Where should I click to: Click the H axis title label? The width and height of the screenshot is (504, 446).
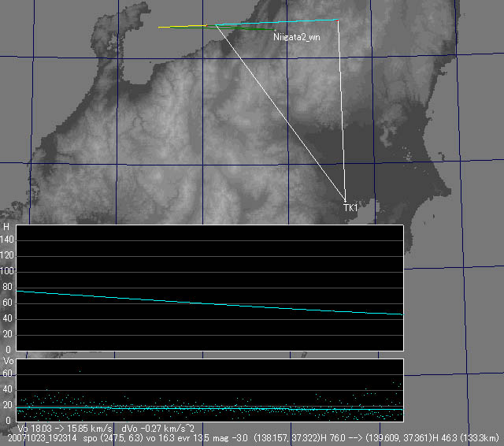click(x=6, y=227)
